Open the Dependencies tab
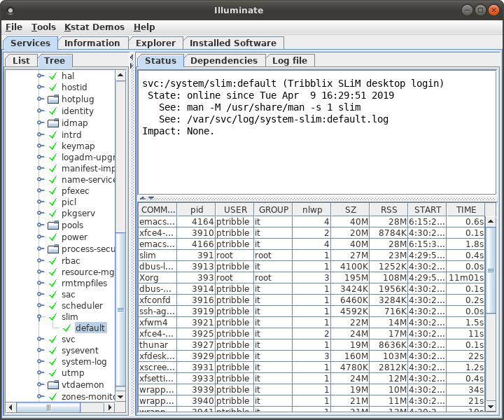The image size is (504, 420). click(224, 61)
